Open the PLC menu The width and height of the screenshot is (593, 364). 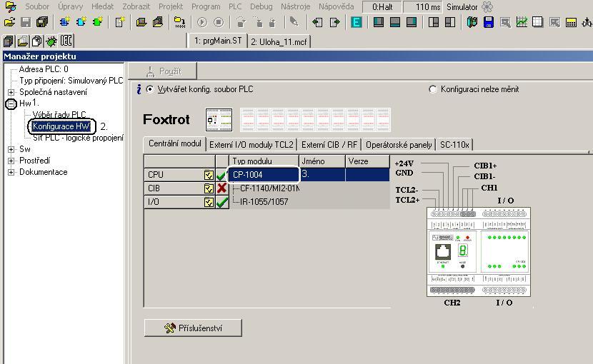(x=235, y=6)
